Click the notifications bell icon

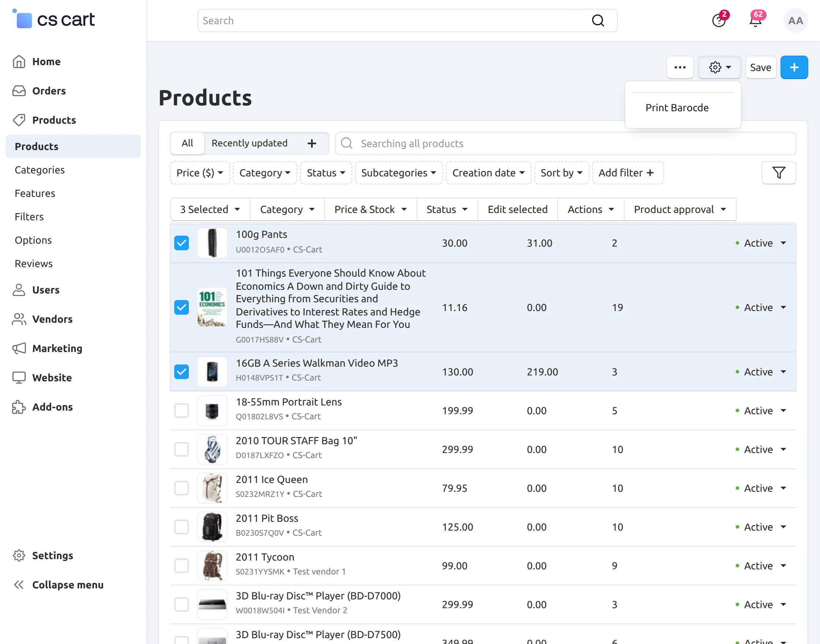pos(755,21)
